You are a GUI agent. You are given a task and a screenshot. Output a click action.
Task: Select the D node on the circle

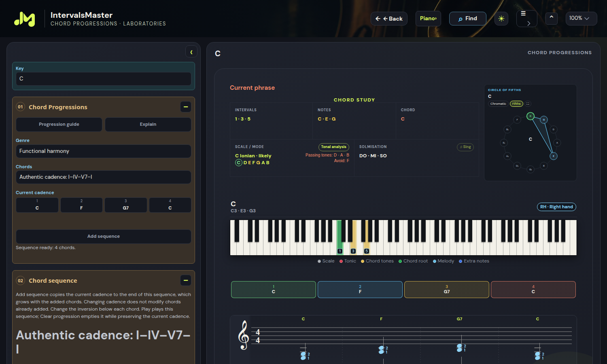(554, 129)
